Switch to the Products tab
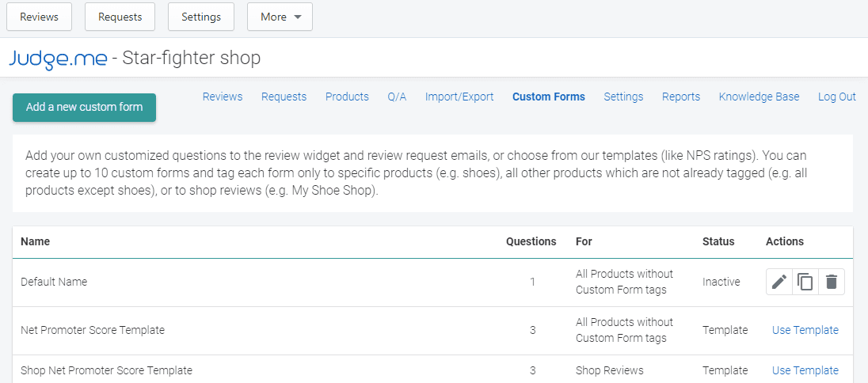This screenshot has width=868, height=383. coord(347,97)
